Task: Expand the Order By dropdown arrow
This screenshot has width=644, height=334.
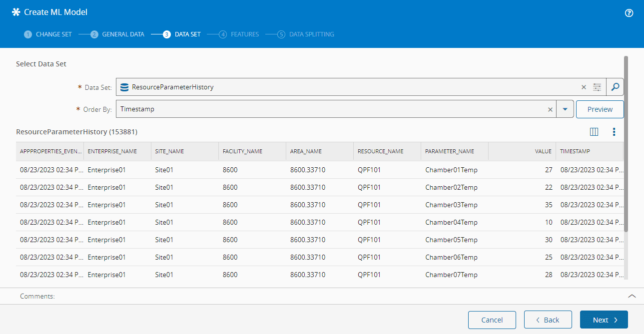Action: pos(565,109)
